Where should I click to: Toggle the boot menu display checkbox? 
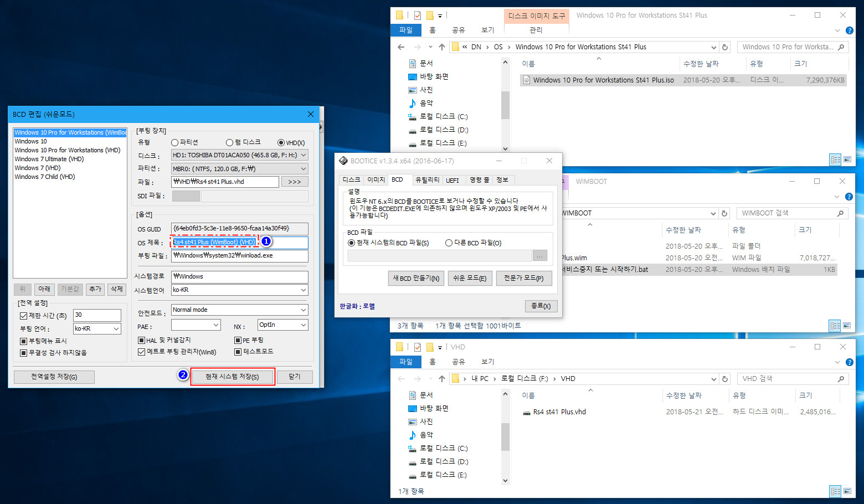point(23,341)
